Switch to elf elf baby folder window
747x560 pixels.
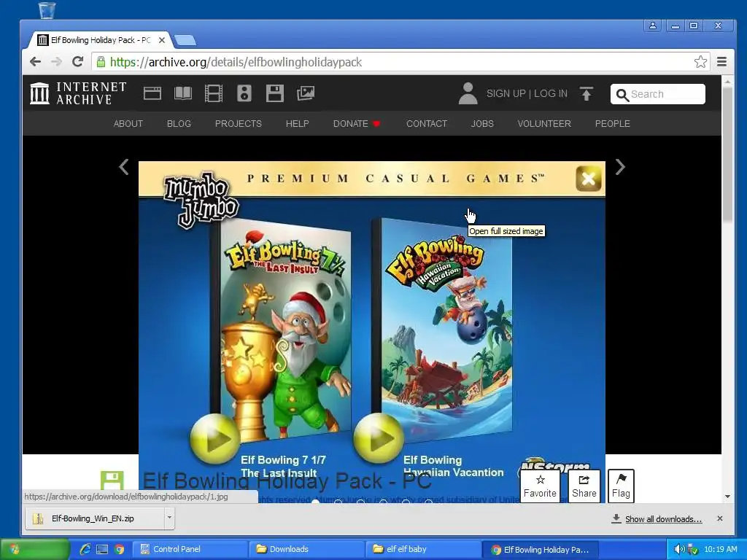click(x=424, y=549)
